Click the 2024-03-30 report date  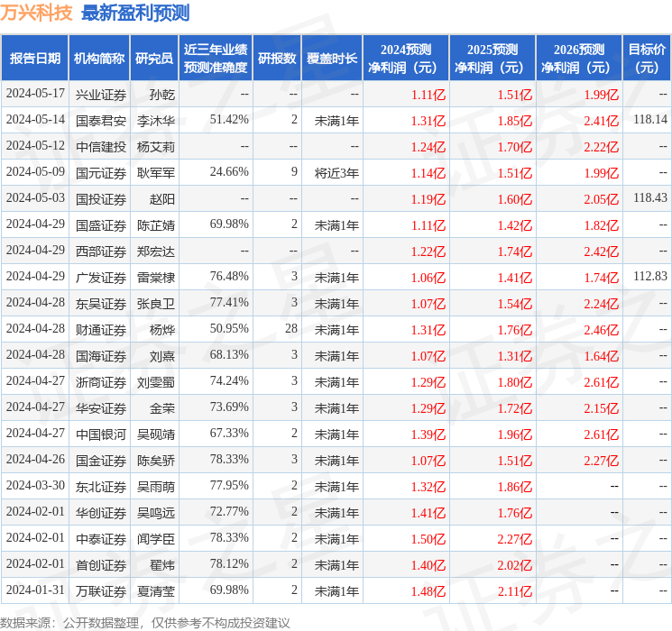(35, 485)
